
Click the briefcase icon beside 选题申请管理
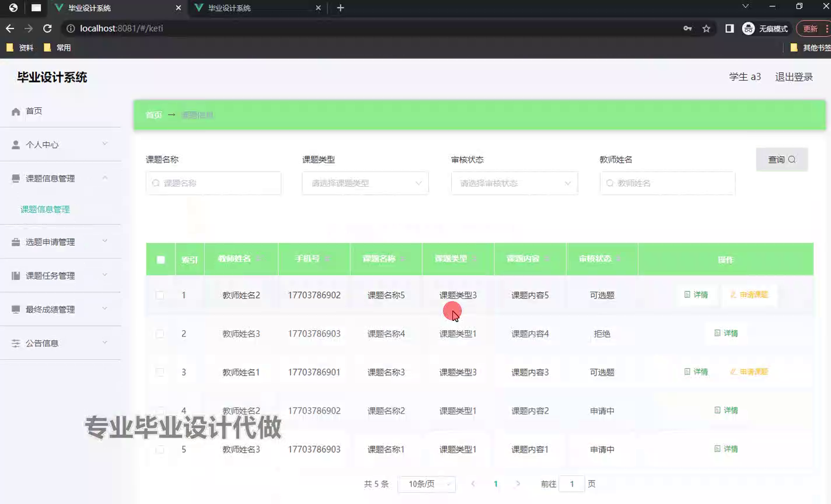(x=16, y=242)
